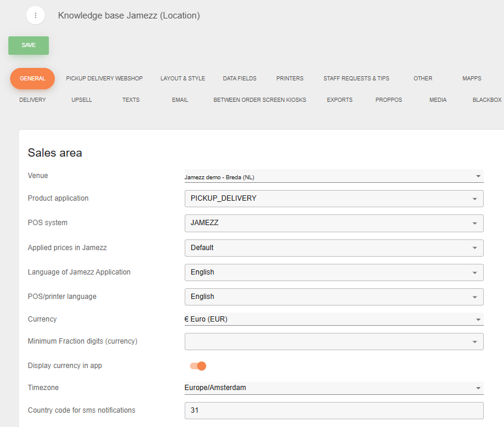Click Country code for sms input field

click(x=334, y=410)
